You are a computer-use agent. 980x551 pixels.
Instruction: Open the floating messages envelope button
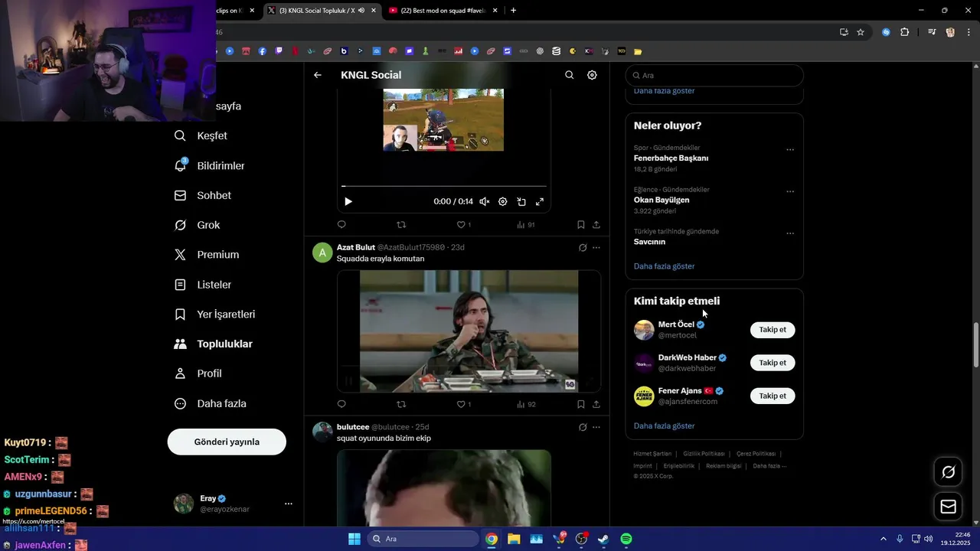pyautogui.click(x=948, y=507)
